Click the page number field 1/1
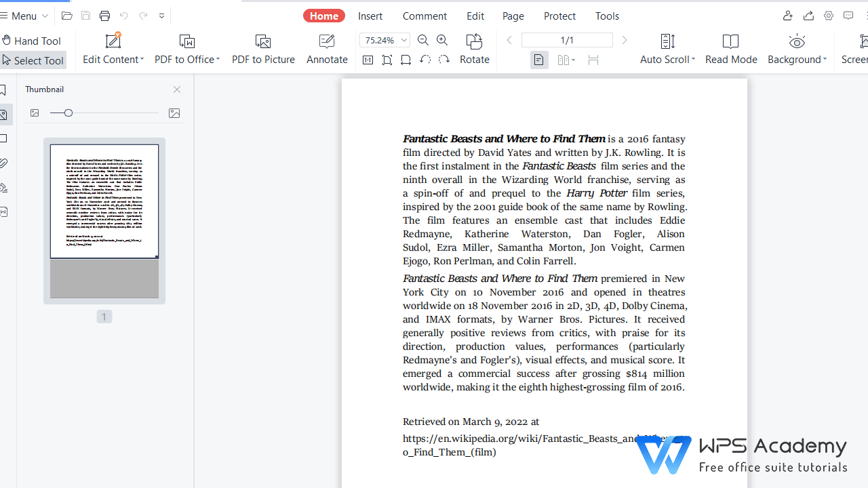This screenshot has width=868, height=488. 567,41
